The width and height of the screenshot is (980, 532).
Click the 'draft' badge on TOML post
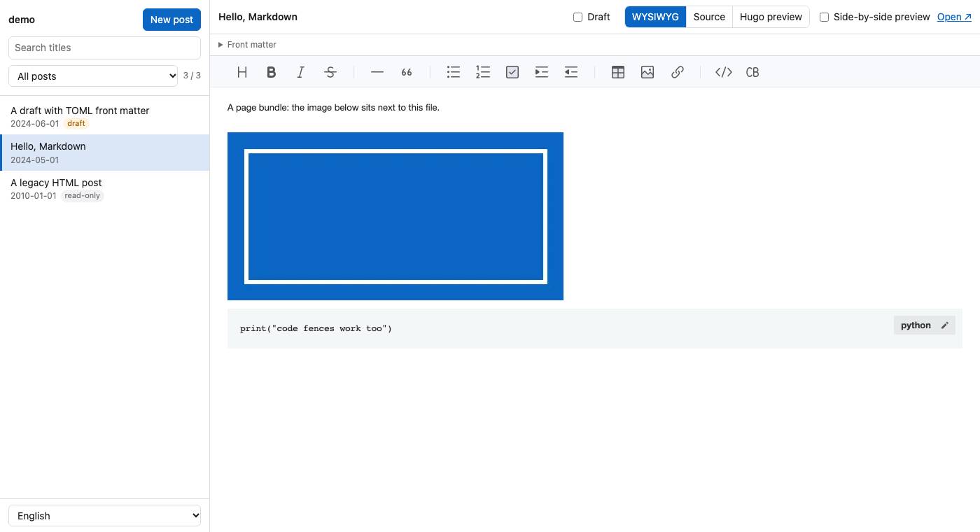click(76, 124)
